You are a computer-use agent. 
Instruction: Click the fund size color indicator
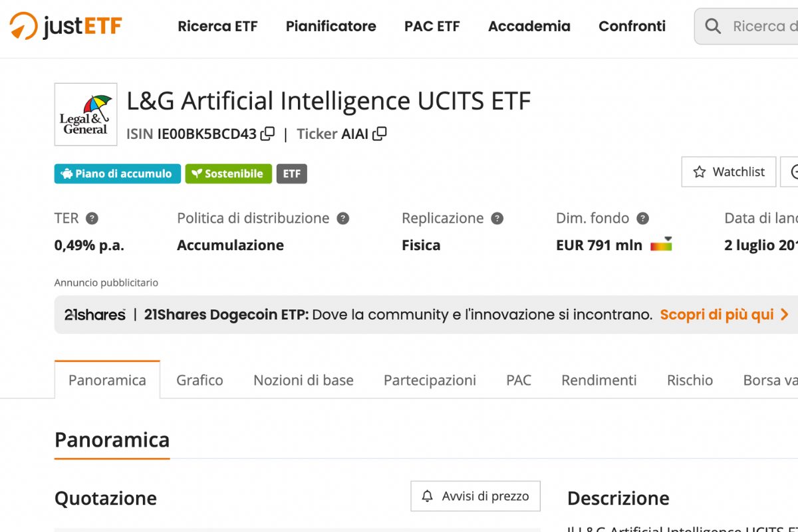coord(661,244)
